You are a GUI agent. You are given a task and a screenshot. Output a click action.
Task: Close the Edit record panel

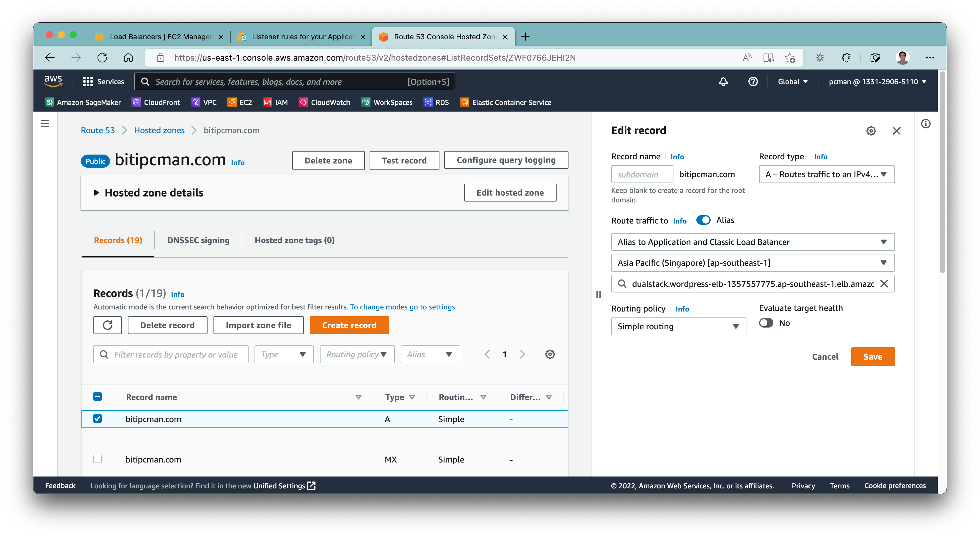(x=896, y=131)
